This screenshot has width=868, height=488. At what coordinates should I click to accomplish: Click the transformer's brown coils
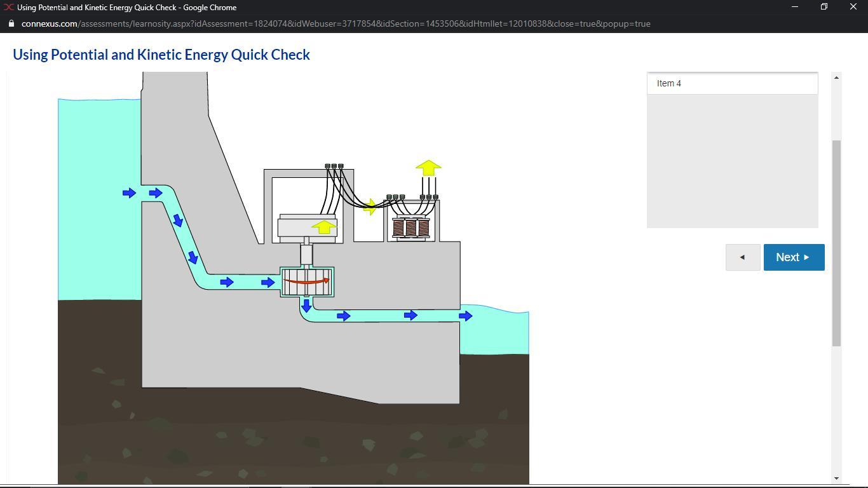[x=410, y=227]
